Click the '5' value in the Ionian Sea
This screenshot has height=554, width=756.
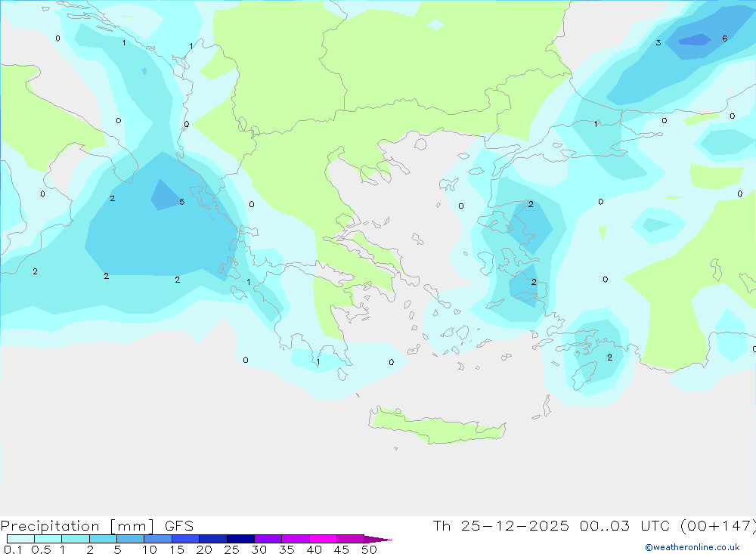181,202
